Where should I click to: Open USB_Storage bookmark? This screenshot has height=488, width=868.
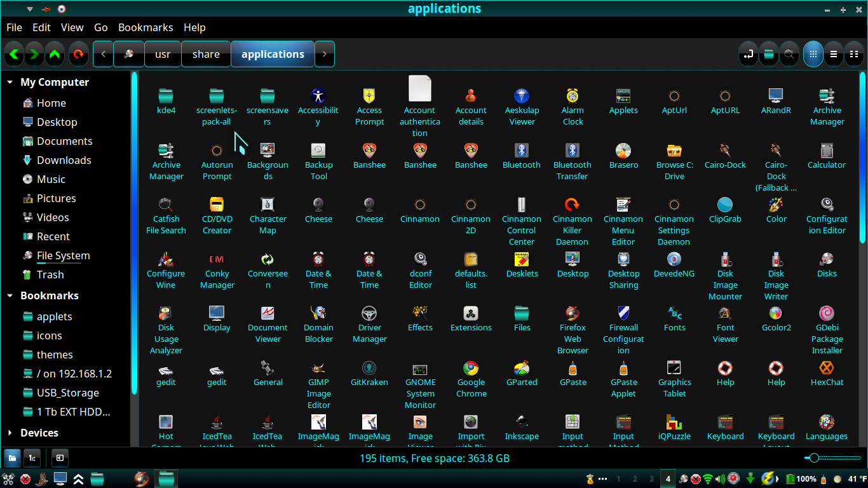(68, 393)
